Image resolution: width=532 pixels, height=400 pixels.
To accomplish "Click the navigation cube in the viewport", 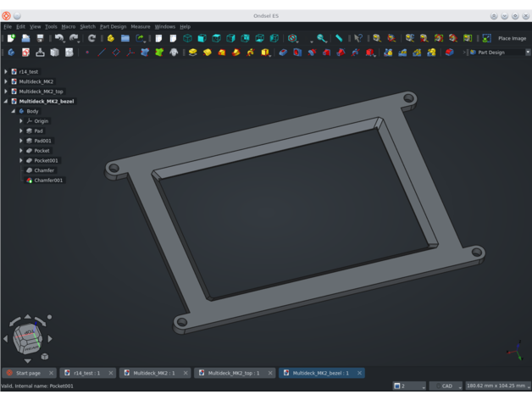I will [28, 338].
